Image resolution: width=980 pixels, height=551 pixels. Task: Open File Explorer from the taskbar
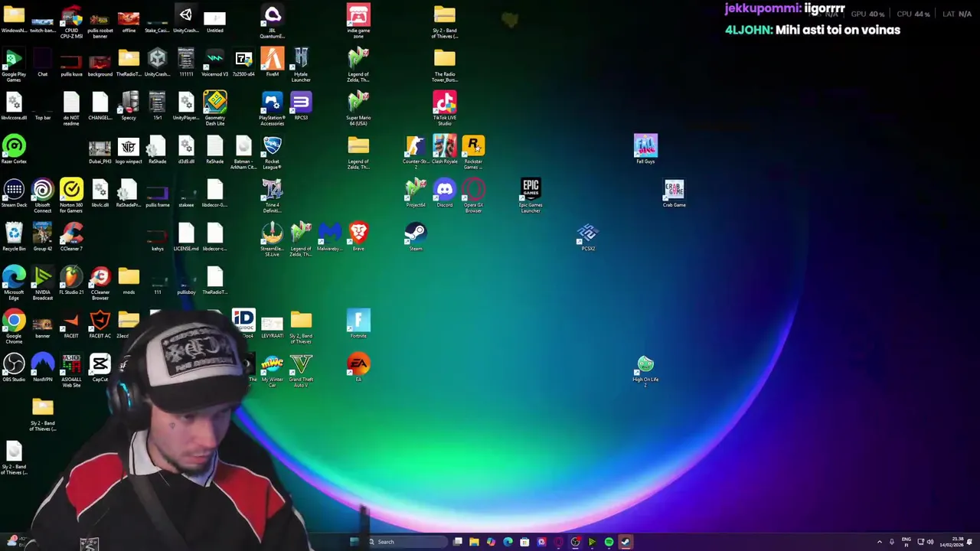474,542
